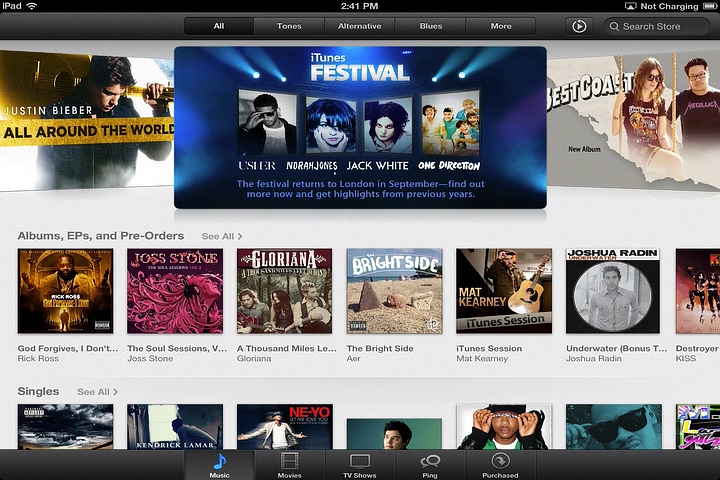
Task: Tap the battery status icon
Action: coord(710,6)
